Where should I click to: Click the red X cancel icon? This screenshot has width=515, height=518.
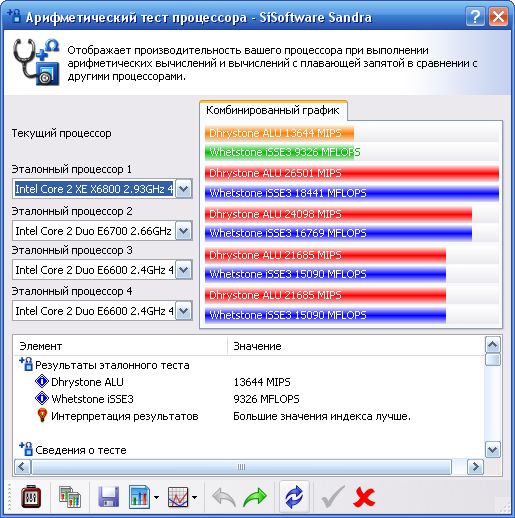pyautogui.click(x=364, y=497)
